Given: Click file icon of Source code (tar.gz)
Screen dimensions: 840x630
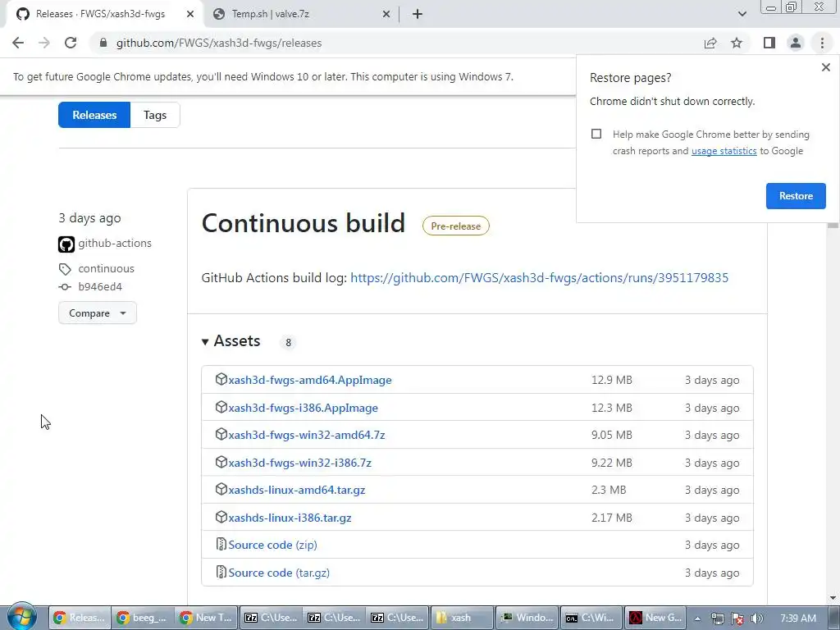Looking at the screenshot, I should [x=221, y=572].
